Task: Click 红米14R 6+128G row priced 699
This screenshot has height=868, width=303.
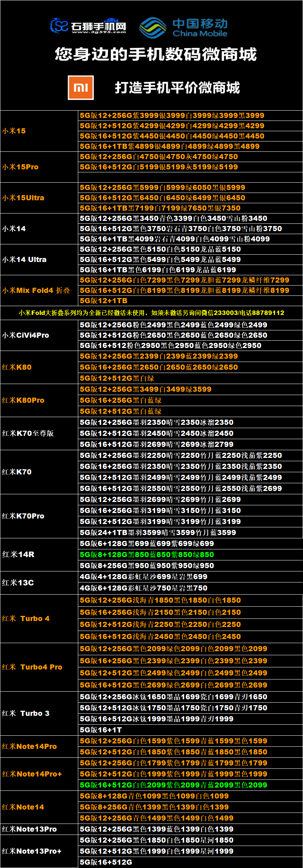Action: 190,544
